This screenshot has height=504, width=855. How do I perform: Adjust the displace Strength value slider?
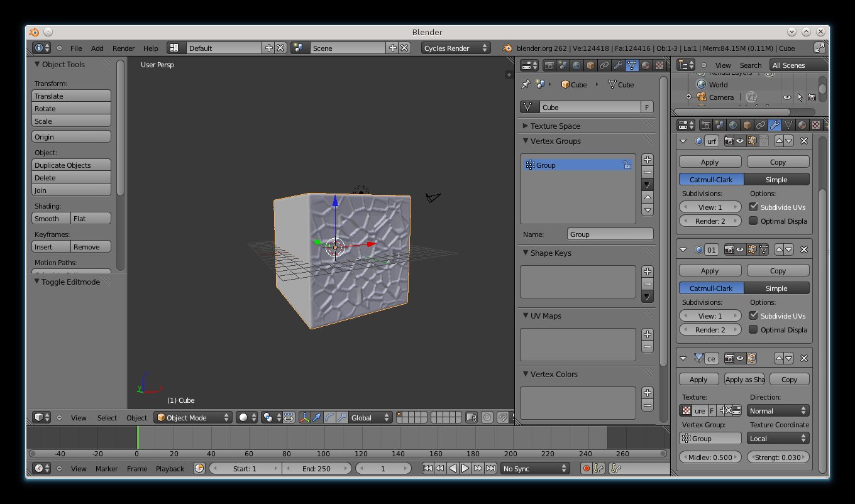pos(778,457)
